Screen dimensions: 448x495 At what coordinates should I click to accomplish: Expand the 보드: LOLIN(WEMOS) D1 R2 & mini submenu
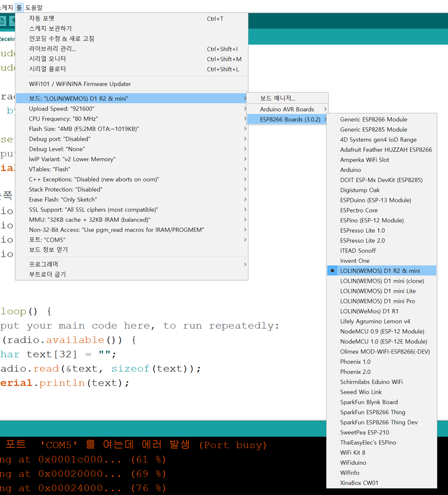pos(132,98)
